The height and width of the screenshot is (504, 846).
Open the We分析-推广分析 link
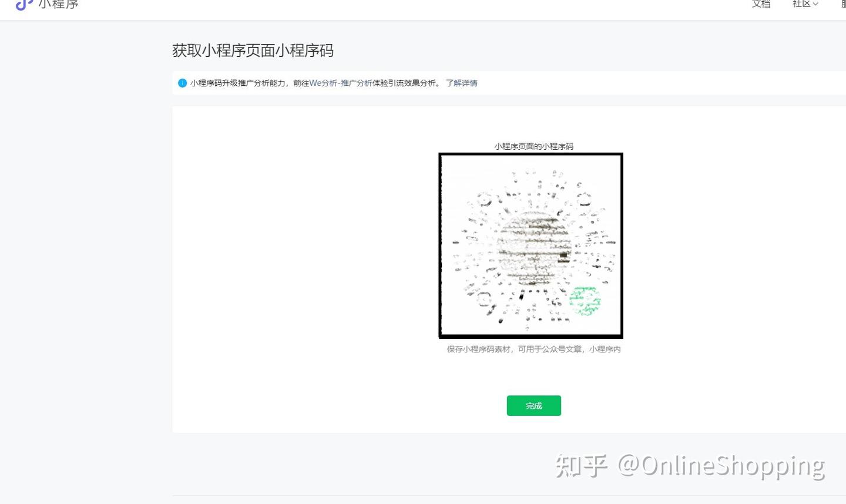(x=341, y=83)
